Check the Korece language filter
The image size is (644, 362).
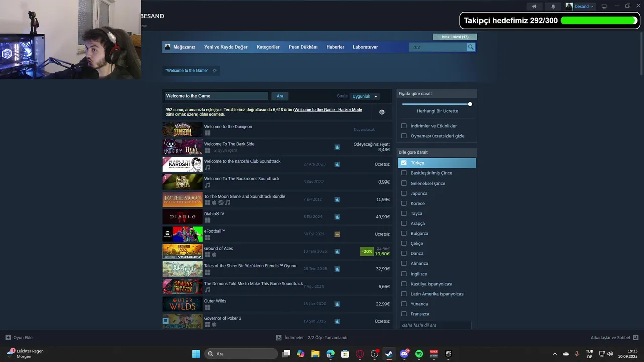point(404,203)
